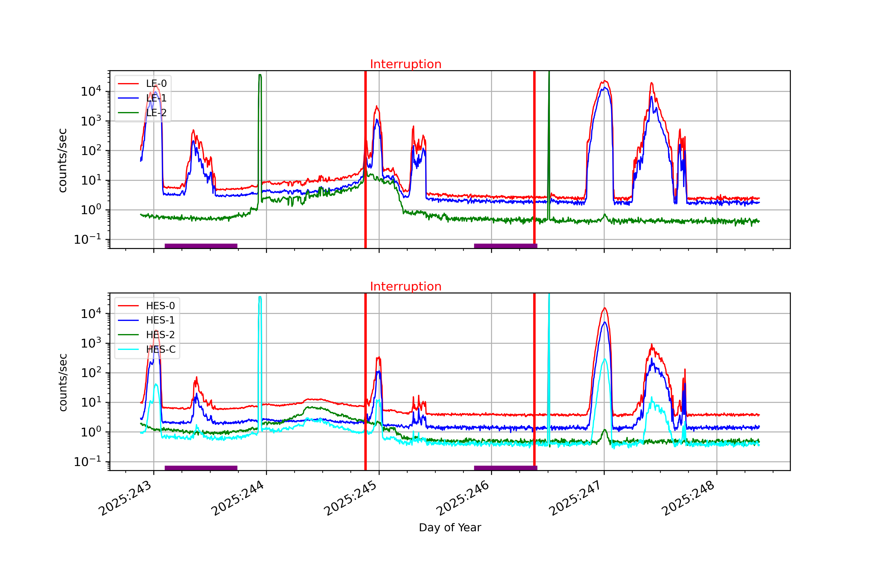Click the HES-1 legend entry text
This screenshot has width=878, height=588.
(x=160, y=320)
